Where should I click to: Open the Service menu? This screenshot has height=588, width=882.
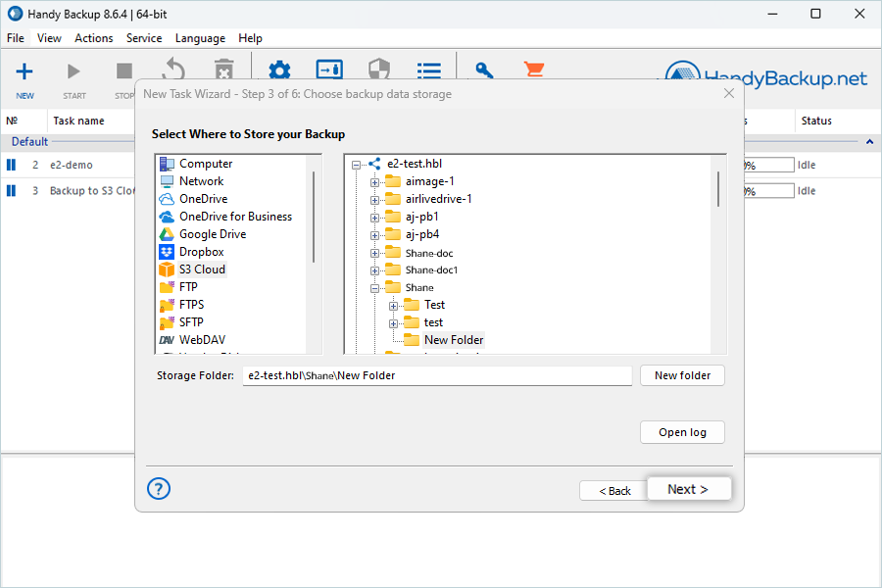click(x=144, y=38)
